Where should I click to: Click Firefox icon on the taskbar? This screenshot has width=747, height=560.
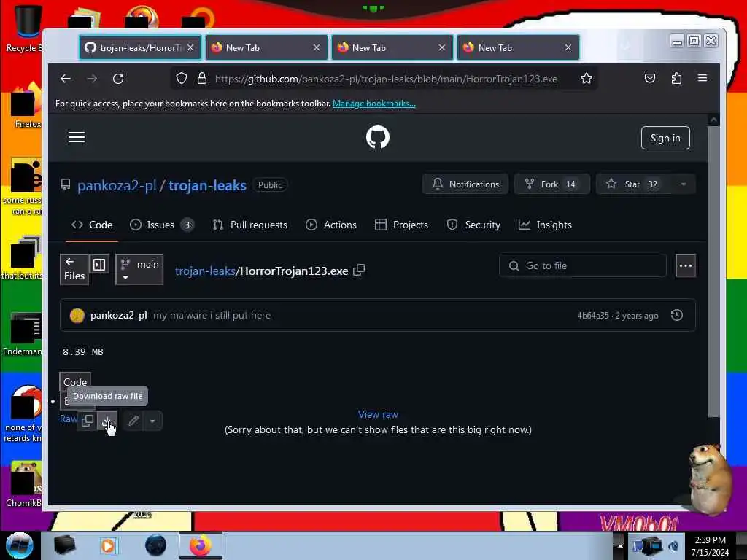click(x=201, y=545)
